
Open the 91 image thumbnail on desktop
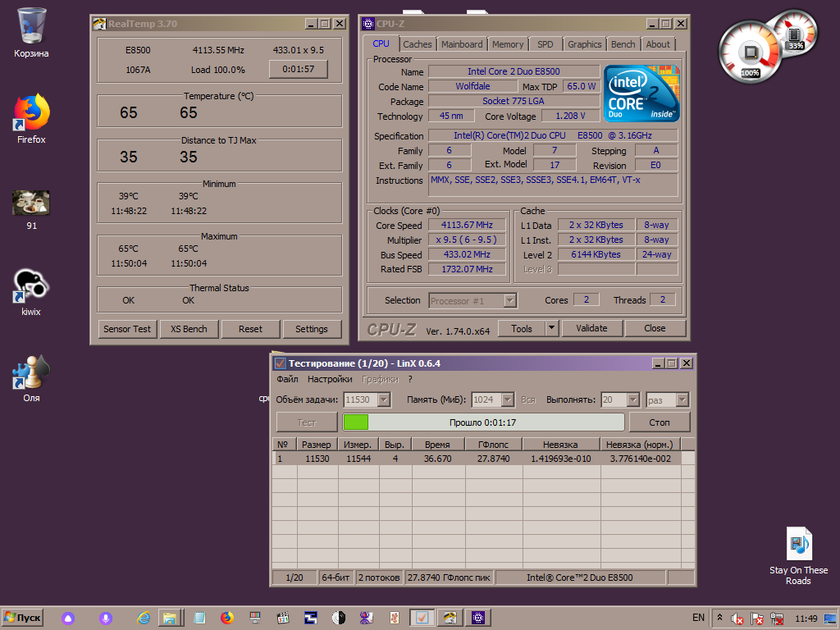[31, 203]
